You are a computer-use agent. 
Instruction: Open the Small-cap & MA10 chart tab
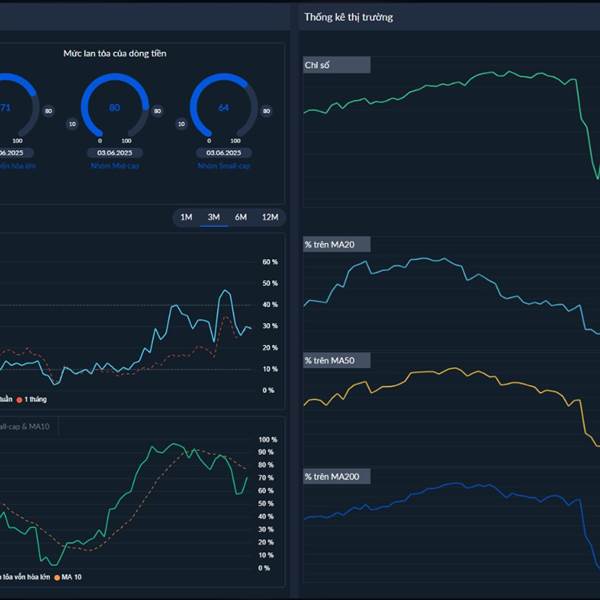[x=25, y=427]
